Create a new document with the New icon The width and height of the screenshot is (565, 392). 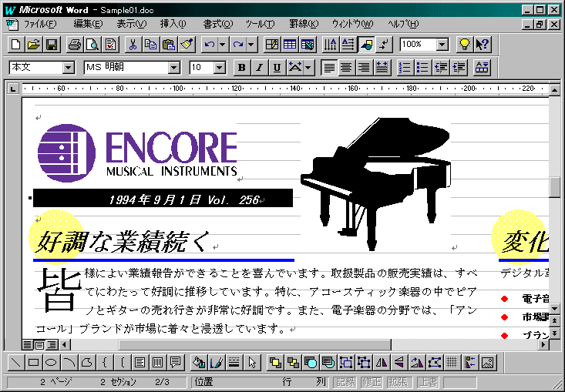pyautogui.click(x=16, y=45)
